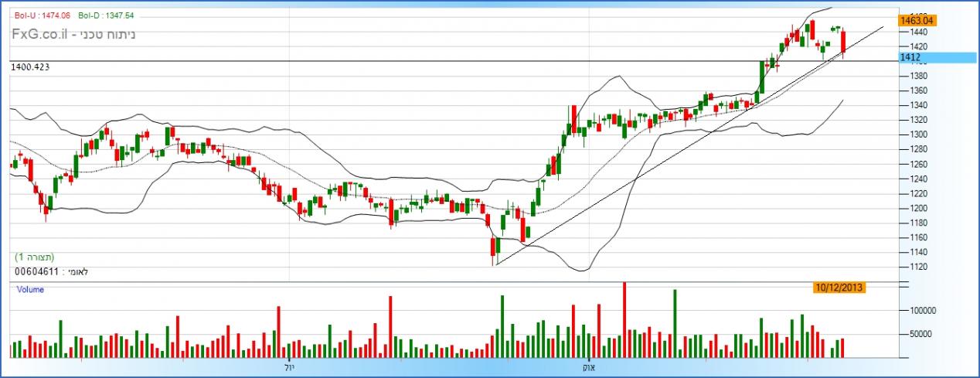Screen dimensions: 980x378
Task: Click the last red candlestick on the chart
Action: point(843,43)
